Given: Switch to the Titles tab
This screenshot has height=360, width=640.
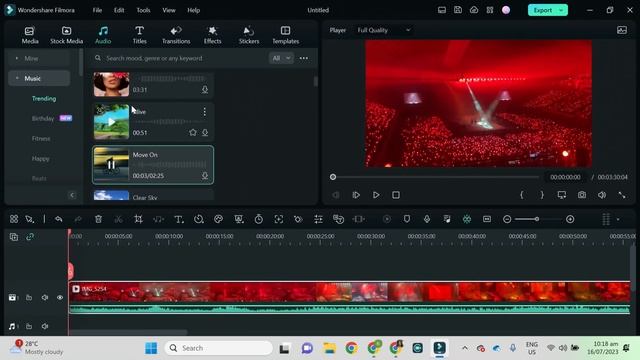Looking at the screenshot, I should pos(139,35).
